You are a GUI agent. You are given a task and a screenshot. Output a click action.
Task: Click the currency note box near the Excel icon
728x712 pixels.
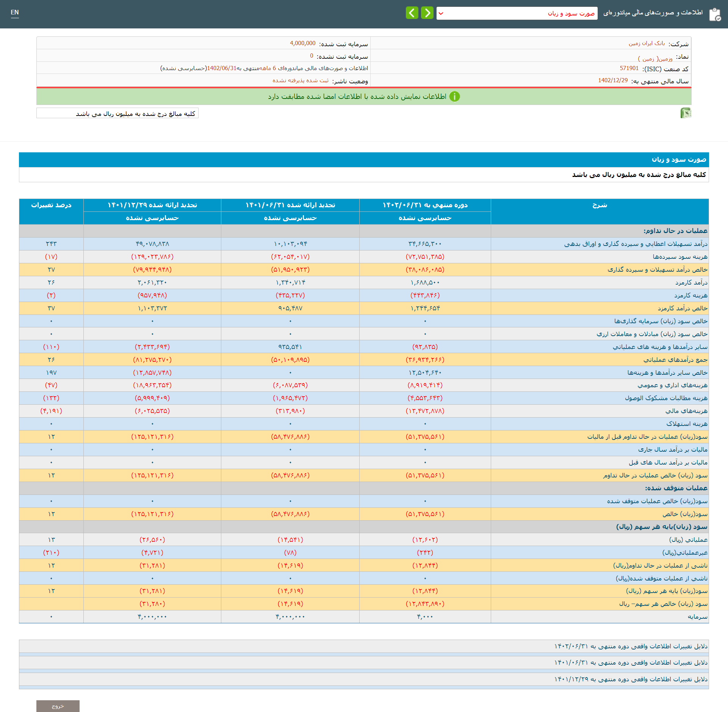coord(117,113)
